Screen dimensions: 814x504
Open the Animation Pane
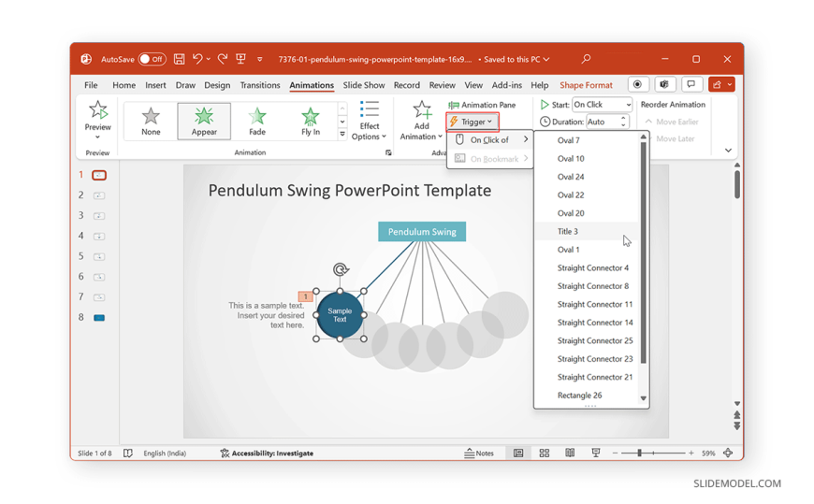coord(482,105)
